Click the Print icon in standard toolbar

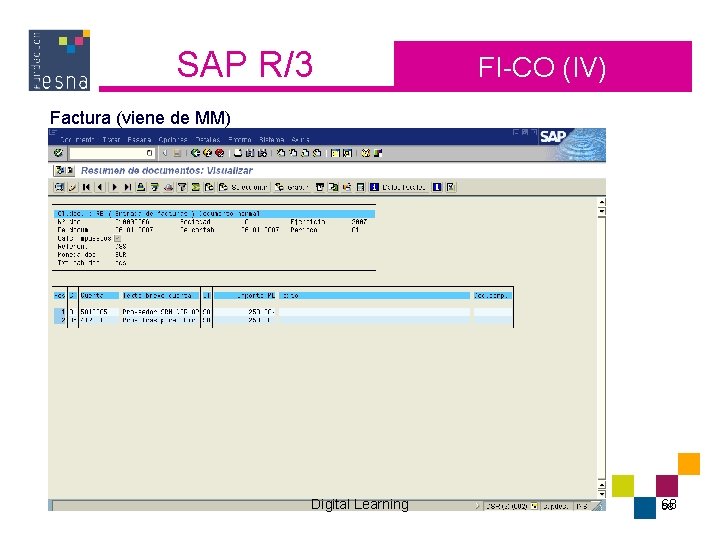point(238,153)
